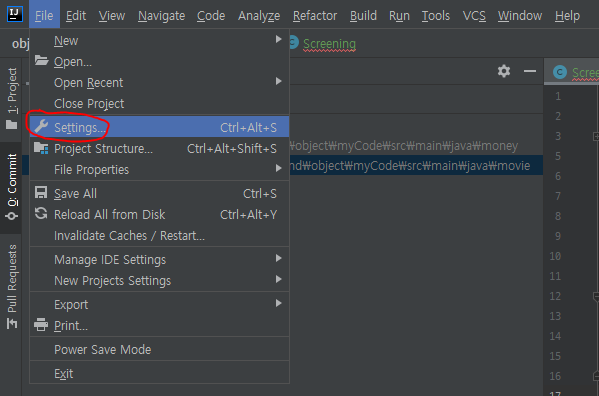
Task: Choose Invalidate Caches / Restart...
Action: pyautogui.click(x=159, y=235)
